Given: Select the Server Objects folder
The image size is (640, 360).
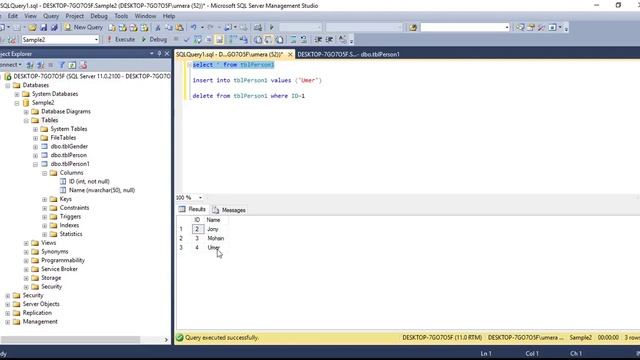Looking at the screenshot, I should pyautogui.click(x=41, y=304).
